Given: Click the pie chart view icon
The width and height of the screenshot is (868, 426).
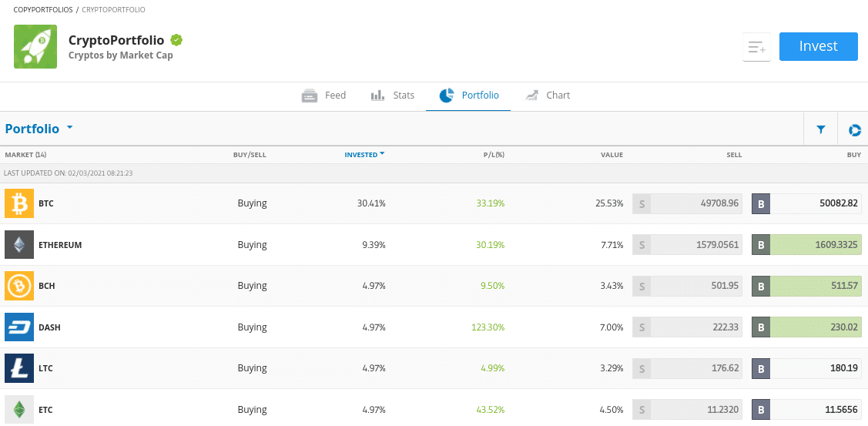Looking at the screenshot, I should pos(855,129).
